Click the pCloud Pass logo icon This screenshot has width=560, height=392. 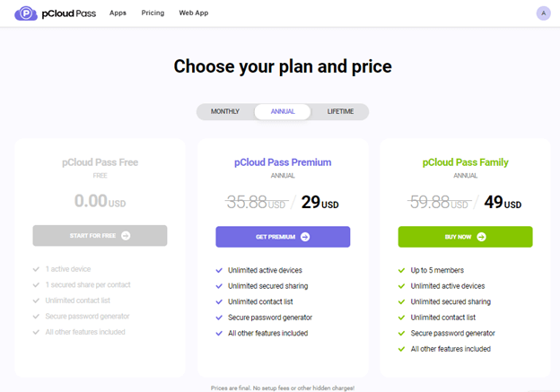[x=26, y=13]
